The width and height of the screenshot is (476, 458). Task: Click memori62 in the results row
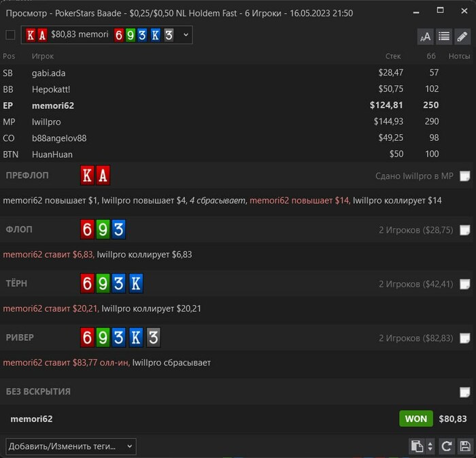[x=31, y=419]
